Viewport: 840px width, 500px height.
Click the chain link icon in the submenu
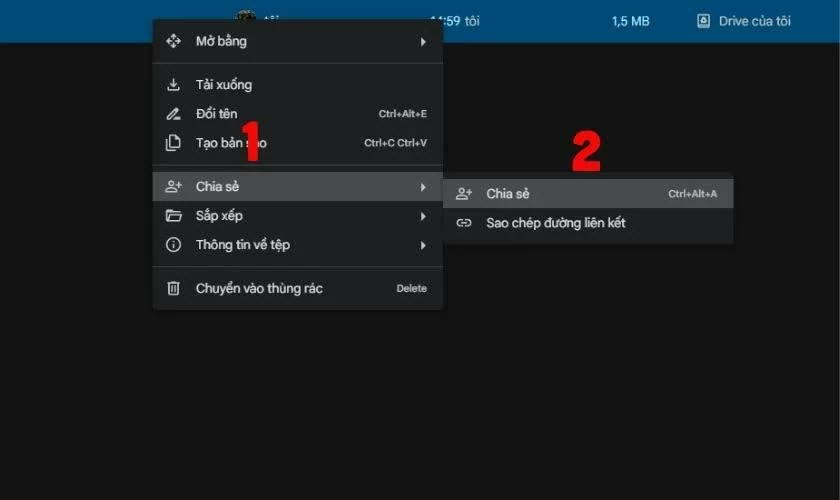(x=463, y=223)
